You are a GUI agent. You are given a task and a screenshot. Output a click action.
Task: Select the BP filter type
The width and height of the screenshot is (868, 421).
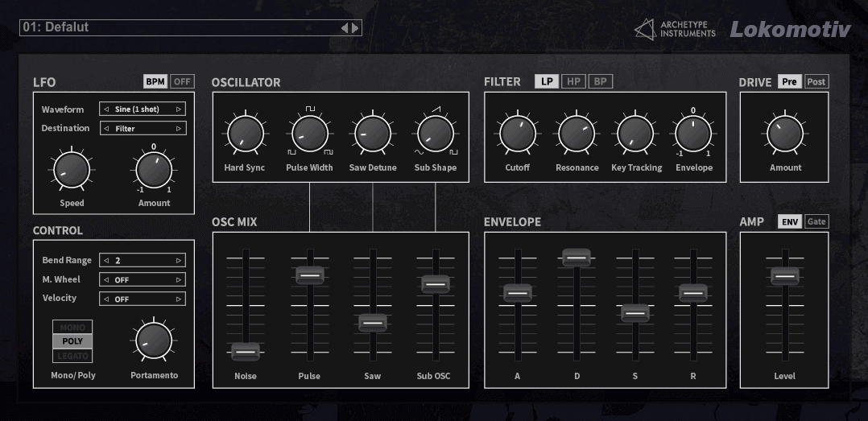pyautogui.click(x=600, y=81)
